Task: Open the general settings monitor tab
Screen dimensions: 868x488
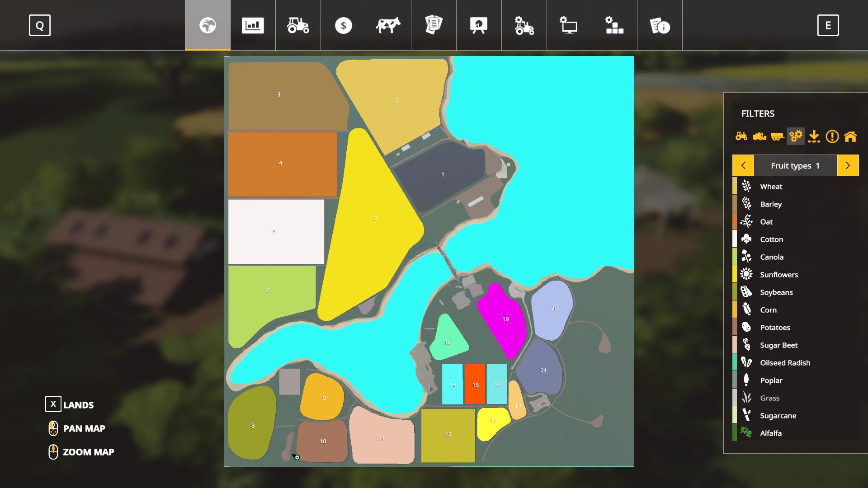Action: tap(569, 25)
